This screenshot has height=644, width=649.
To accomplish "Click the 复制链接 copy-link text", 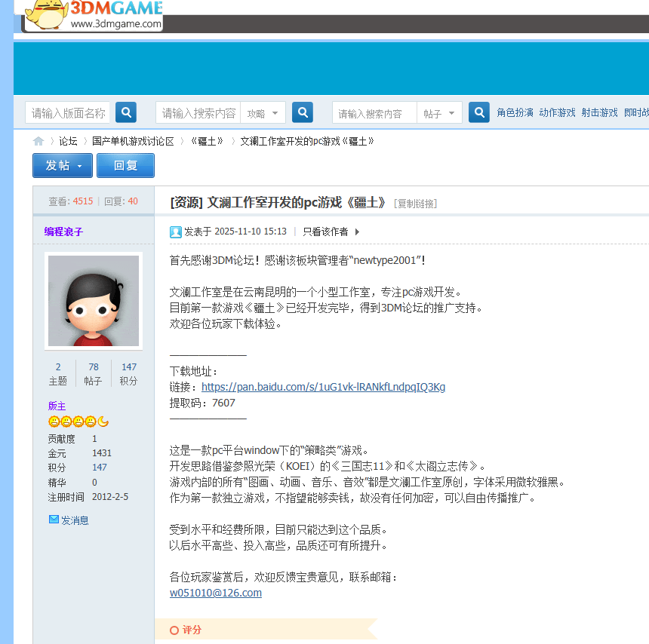I will coord(416,203).
